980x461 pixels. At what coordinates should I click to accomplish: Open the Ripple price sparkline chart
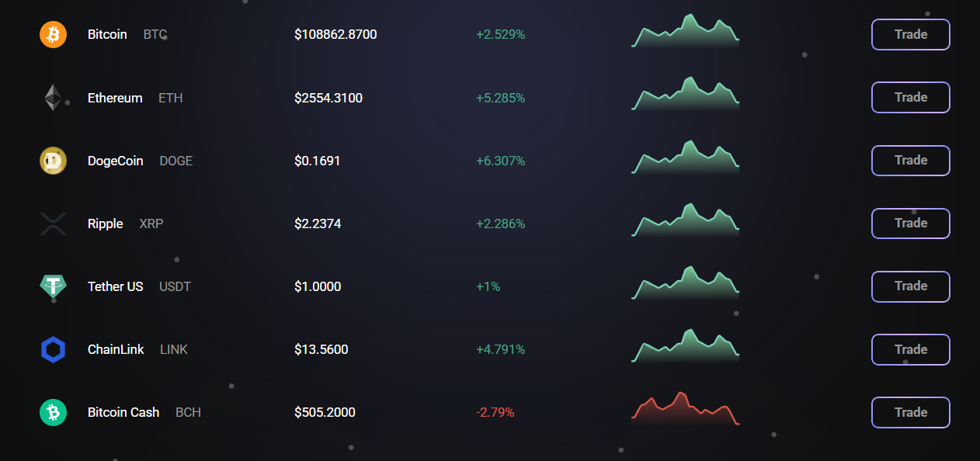(x=686, y=220)
